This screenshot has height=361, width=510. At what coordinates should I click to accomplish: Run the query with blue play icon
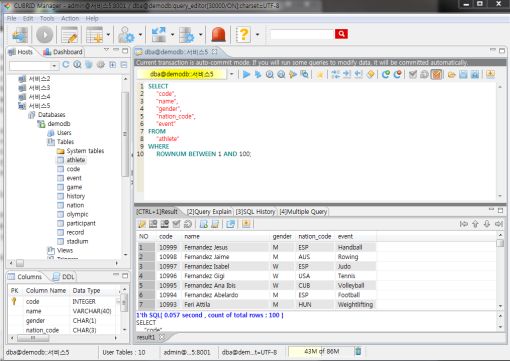247,74
